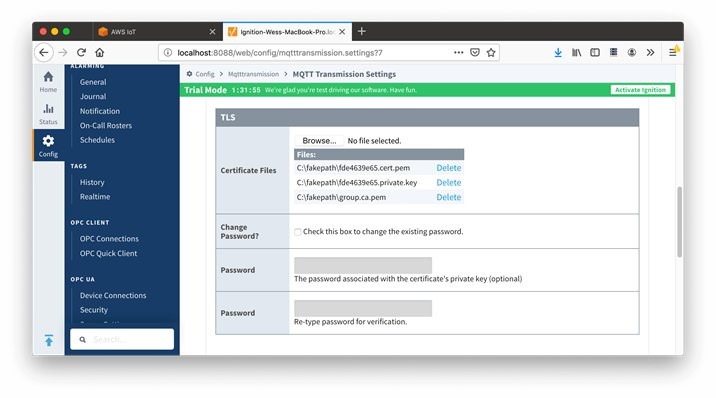This screenshot has width=716, height=398.
Task: Open Tags History page
Action: [x=92, y=182]
